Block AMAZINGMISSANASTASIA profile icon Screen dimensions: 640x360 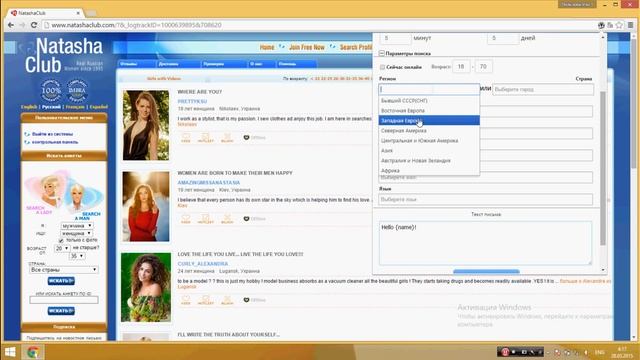[x=227, y=219]
